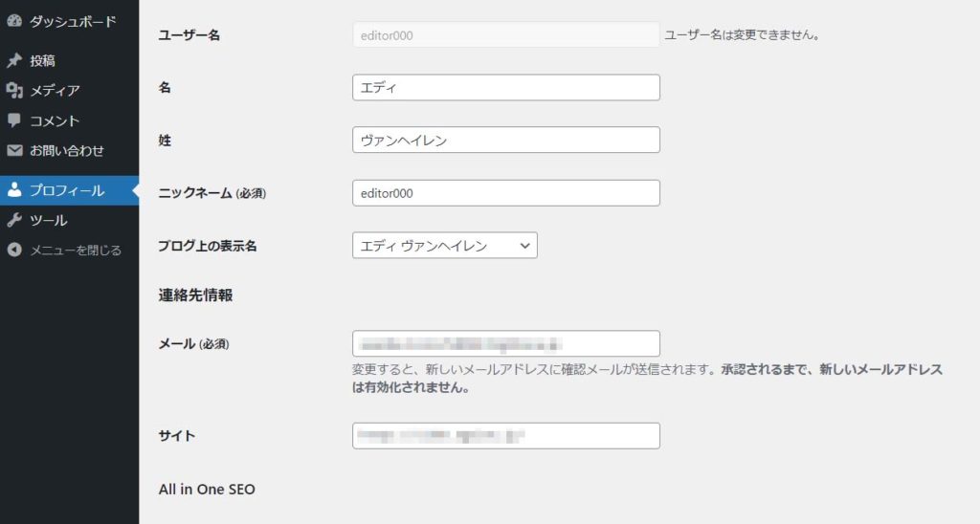Click the Profile person icon
The height and width of the screenshot is (524, 980).
tap(14, 190)
